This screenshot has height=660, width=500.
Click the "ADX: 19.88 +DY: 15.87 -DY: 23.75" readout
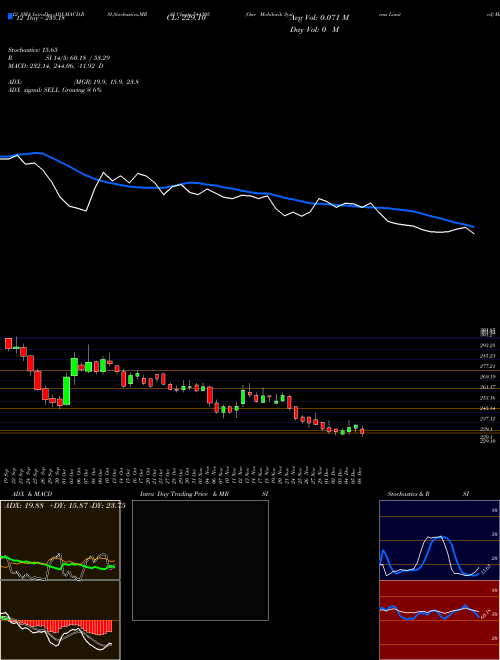[64, 506]
